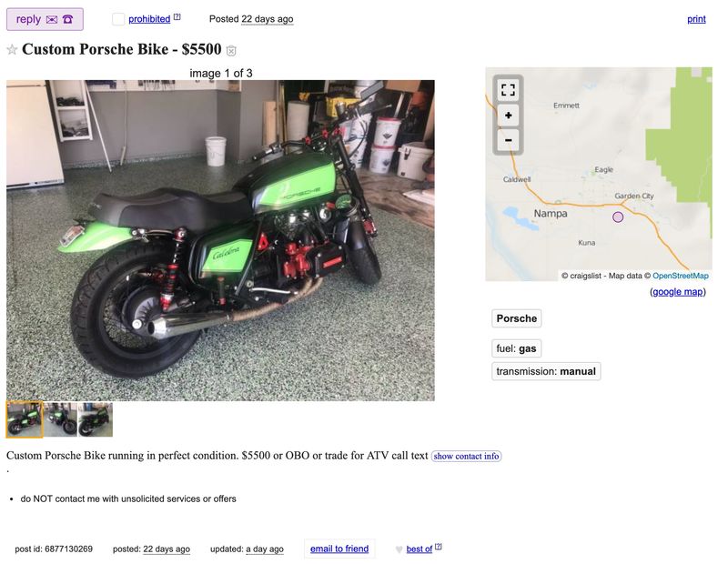Click the favorite star icon beside title
Viewport: 728px width, 564px height.
tap(12, 49)
